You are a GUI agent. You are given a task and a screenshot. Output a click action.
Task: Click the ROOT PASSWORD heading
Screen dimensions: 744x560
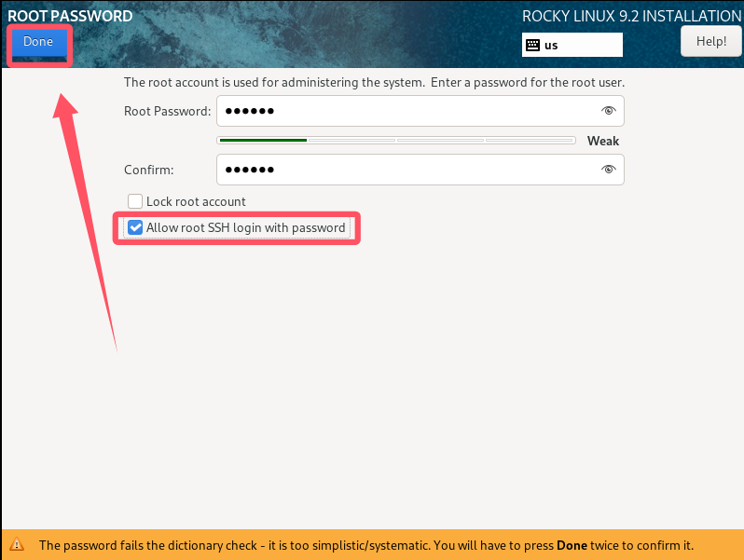pyautogui.click(x=70, y=16)
